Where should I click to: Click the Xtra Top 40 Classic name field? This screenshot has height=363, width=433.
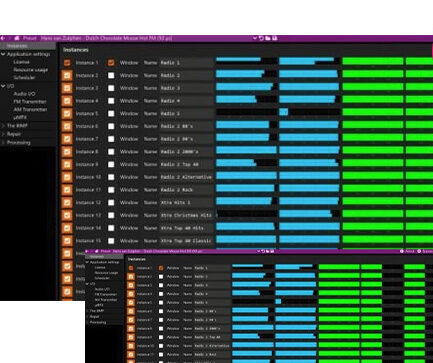[186, 241]
